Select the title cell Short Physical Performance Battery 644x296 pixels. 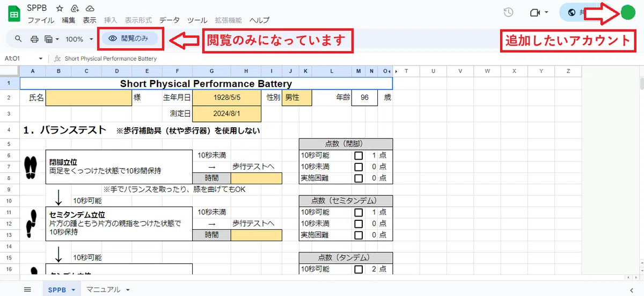206,83
